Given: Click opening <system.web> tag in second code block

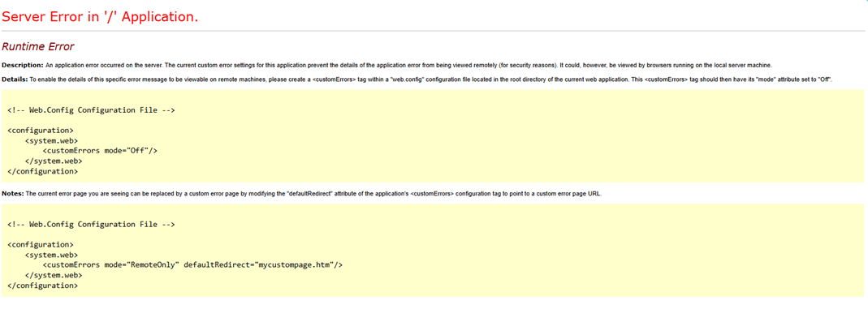Looking at the screenshot, I should pos(51,255).
